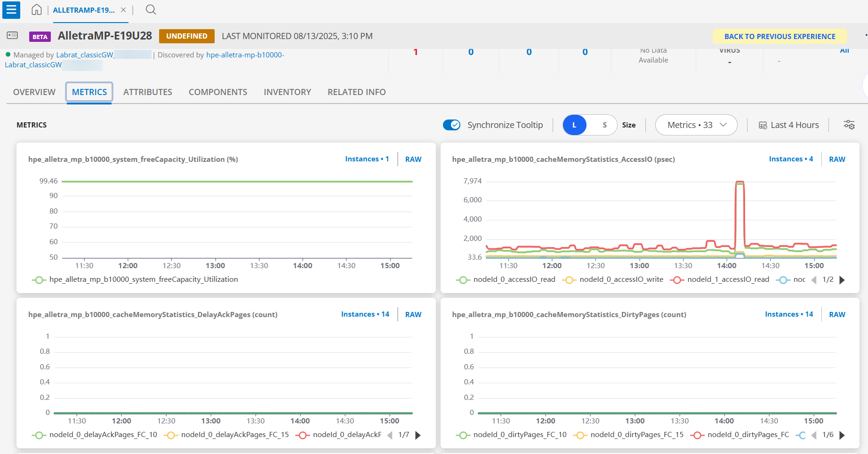Screen dimensions: 868x454
Task: Click RAW in freeCapacity_Utilization chart
Action: (413, 159)
